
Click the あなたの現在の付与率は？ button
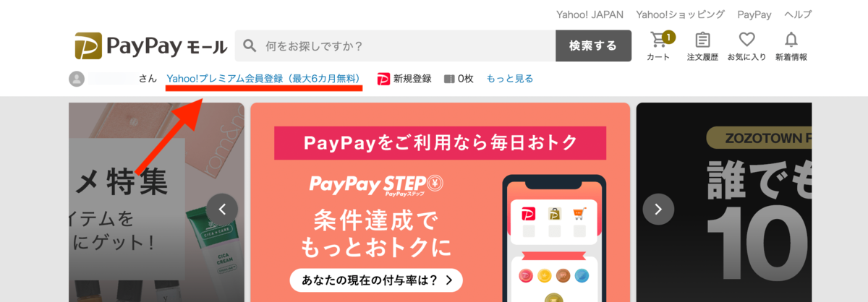coord(376,280)
